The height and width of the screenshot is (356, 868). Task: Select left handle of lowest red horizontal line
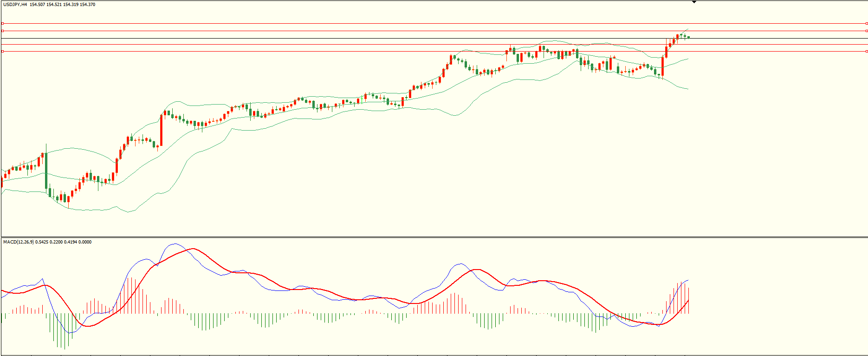click(2, 52)
